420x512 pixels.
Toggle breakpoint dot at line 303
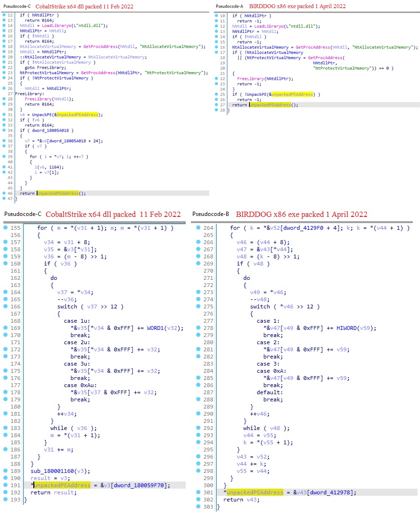[x=198, y=507]
